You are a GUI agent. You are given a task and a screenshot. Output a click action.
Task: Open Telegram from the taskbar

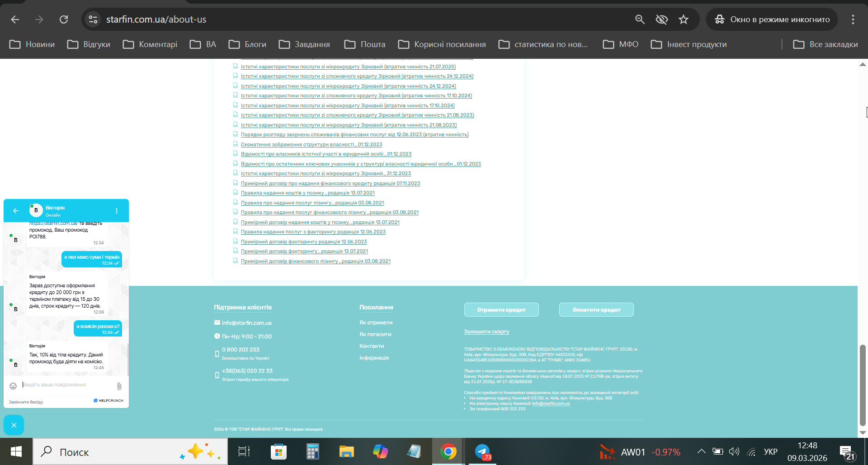[482, 451]
